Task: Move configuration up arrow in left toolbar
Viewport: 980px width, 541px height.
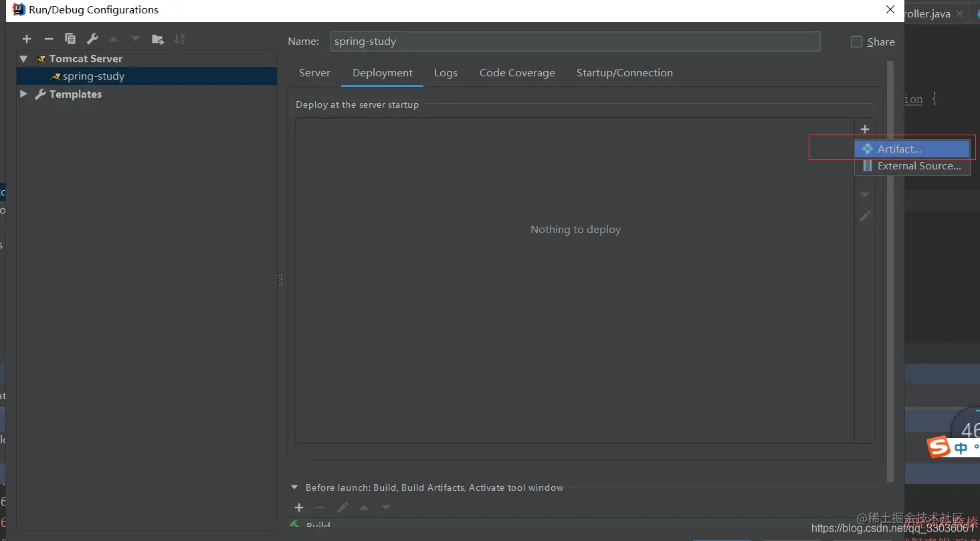Action: (114, 40)
